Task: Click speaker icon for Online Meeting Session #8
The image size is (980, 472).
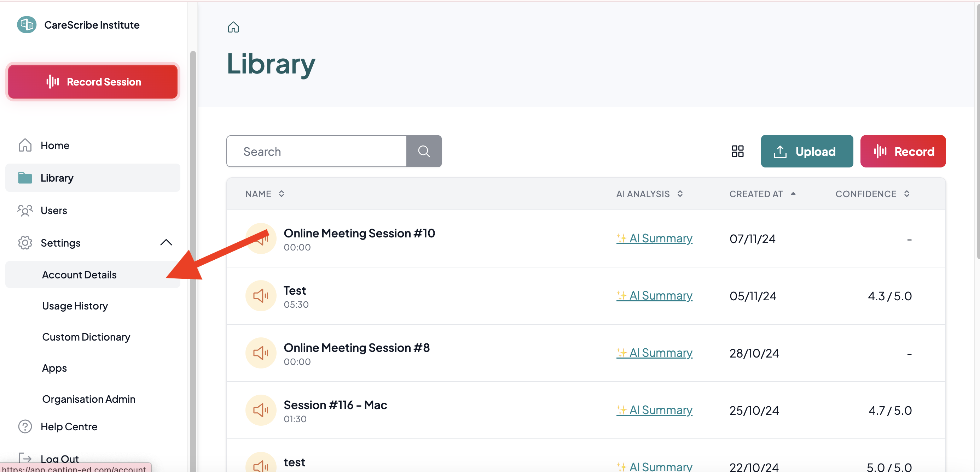Action: click(x=261, y=353)
